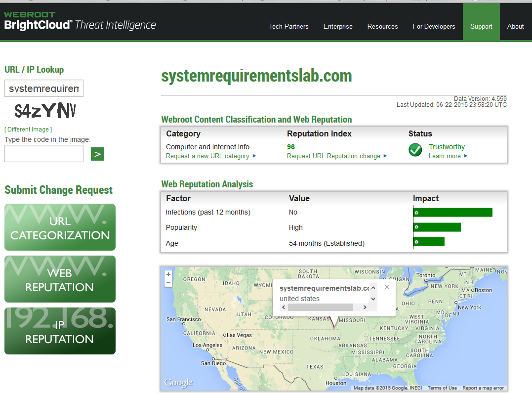Click the Google logo on map
Screen dimensions: 532x393
tap(178, 383)
